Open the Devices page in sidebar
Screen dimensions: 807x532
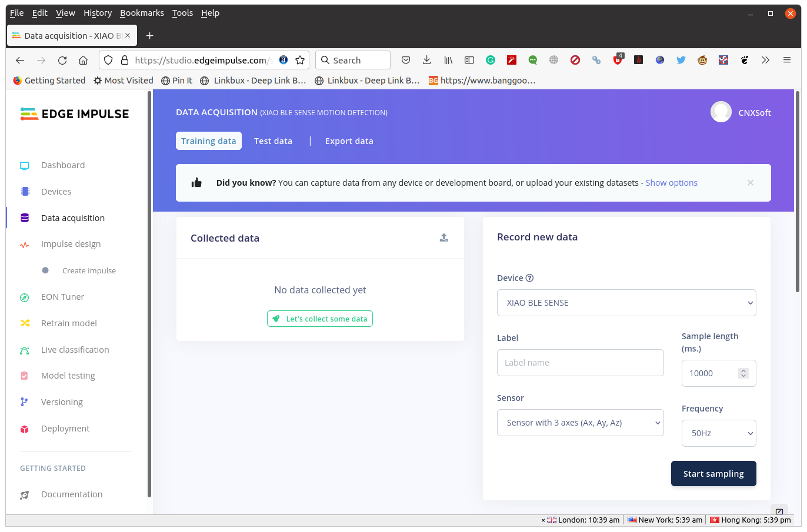point(56,192)
